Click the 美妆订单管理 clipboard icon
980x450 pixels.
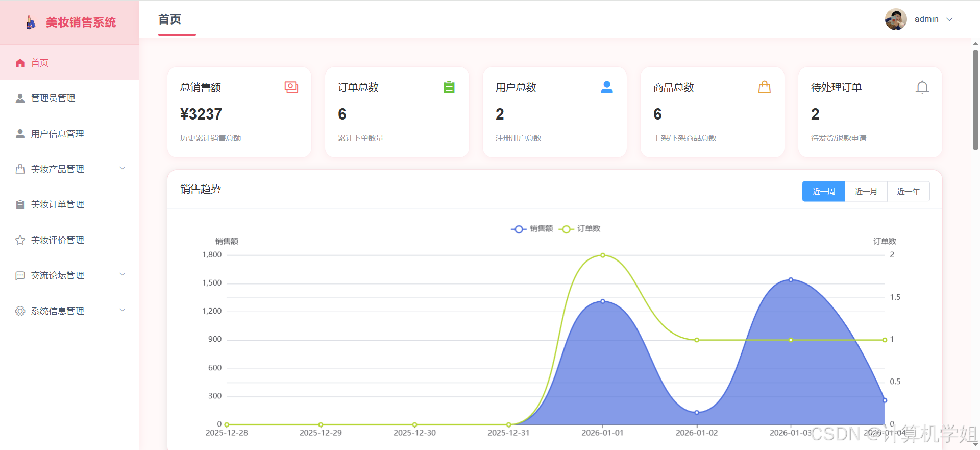[20, 204]
